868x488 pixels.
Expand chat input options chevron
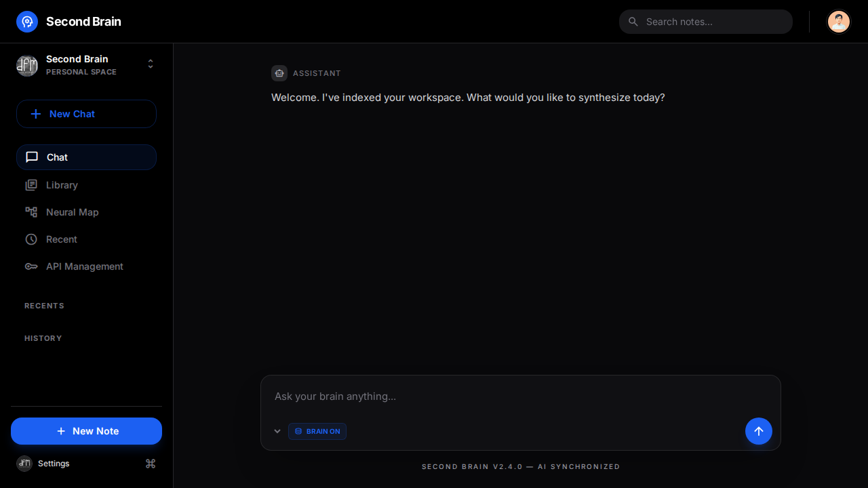pos(277,432)
